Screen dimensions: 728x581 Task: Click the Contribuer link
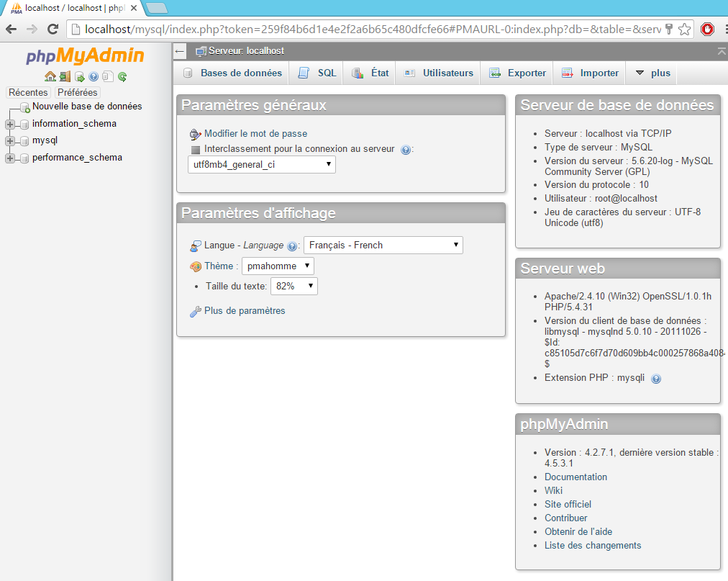[x=566, y=518]
